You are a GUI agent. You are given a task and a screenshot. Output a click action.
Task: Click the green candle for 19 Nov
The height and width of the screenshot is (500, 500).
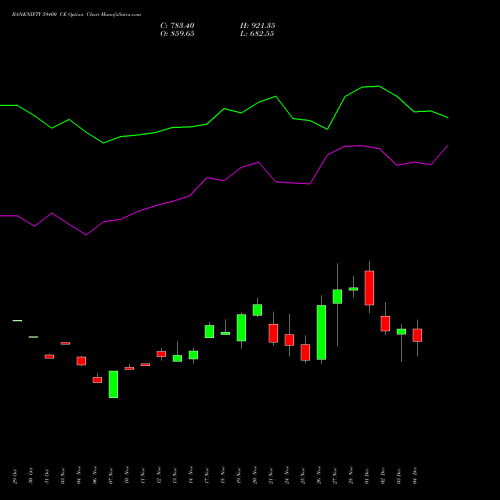point(241,328)
